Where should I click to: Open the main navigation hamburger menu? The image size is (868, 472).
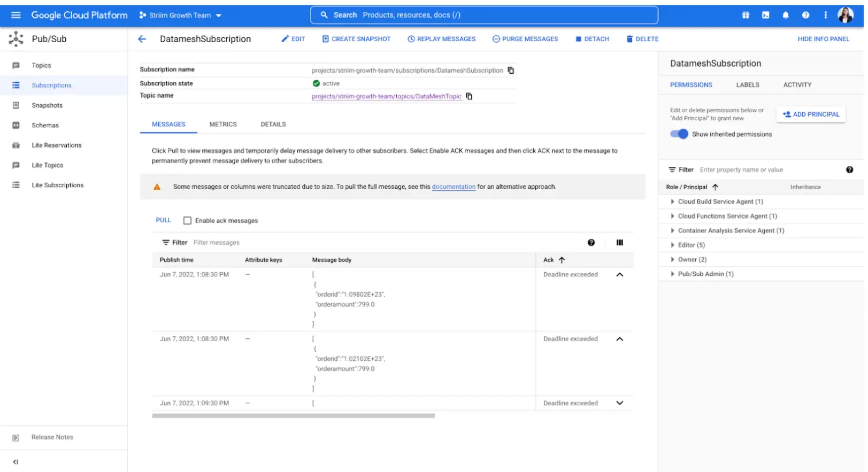(16, 15)
